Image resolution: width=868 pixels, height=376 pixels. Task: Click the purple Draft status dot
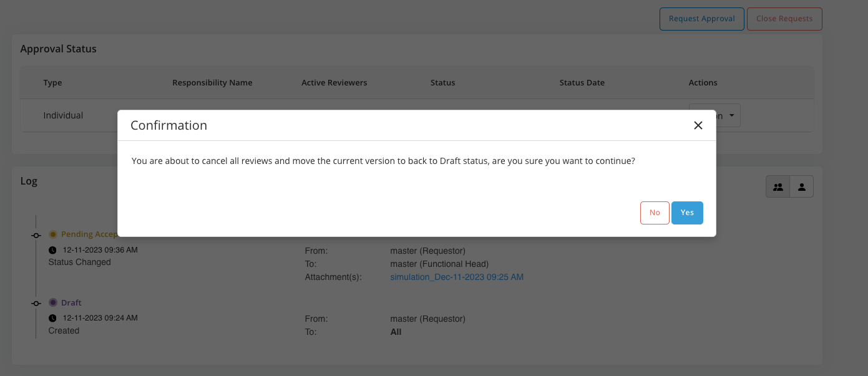pyautogui.click(x=53, y=302)
